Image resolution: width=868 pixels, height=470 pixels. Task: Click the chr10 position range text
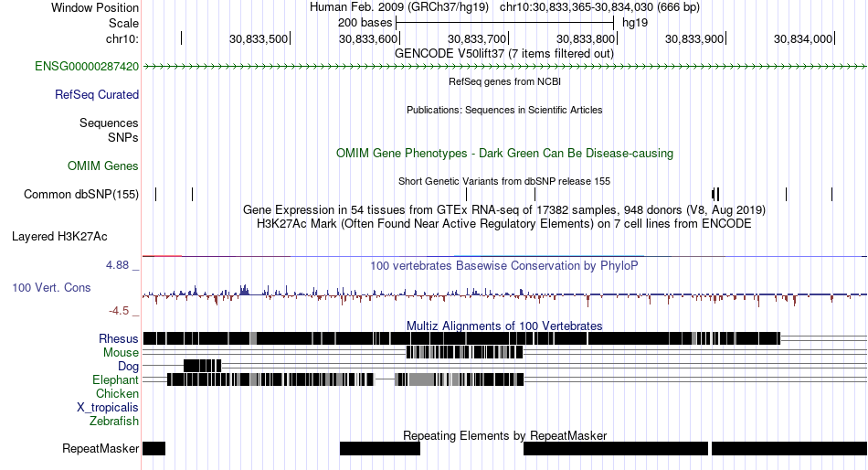pos(599,7)
